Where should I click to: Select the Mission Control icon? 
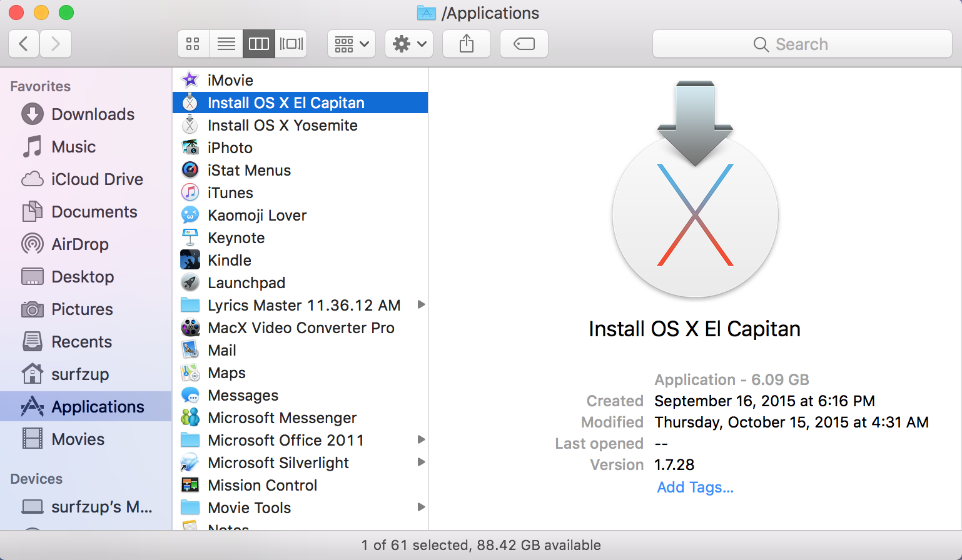point(190,485)
